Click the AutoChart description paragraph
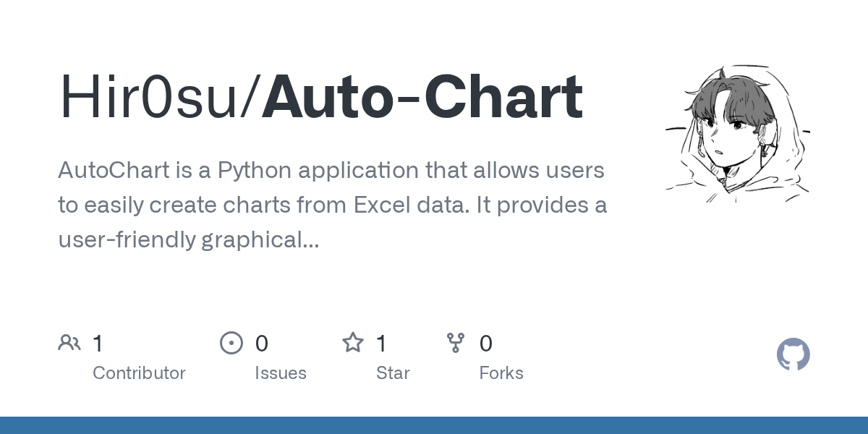This screenshot has height=434, width=868. coord(333,206)
